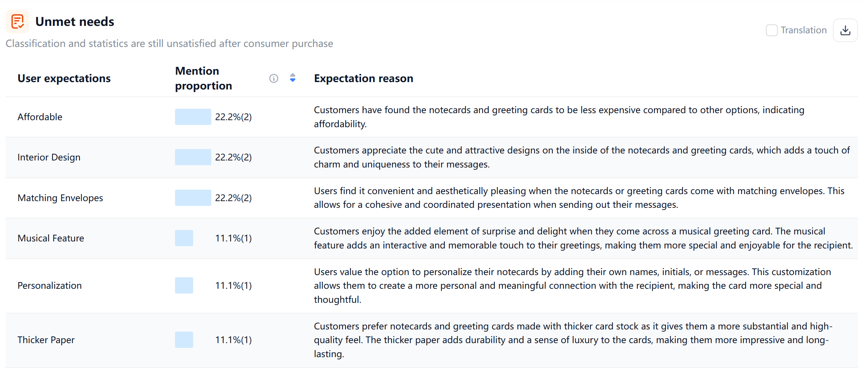Select the Interior Design expectation

click(49, 157)
